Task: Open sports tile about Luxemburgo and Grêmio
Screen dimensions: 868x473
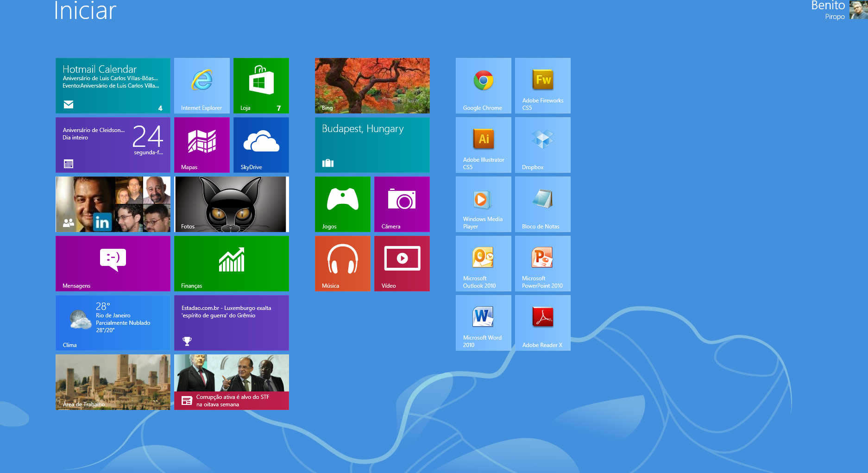Action: click(231, 323)
